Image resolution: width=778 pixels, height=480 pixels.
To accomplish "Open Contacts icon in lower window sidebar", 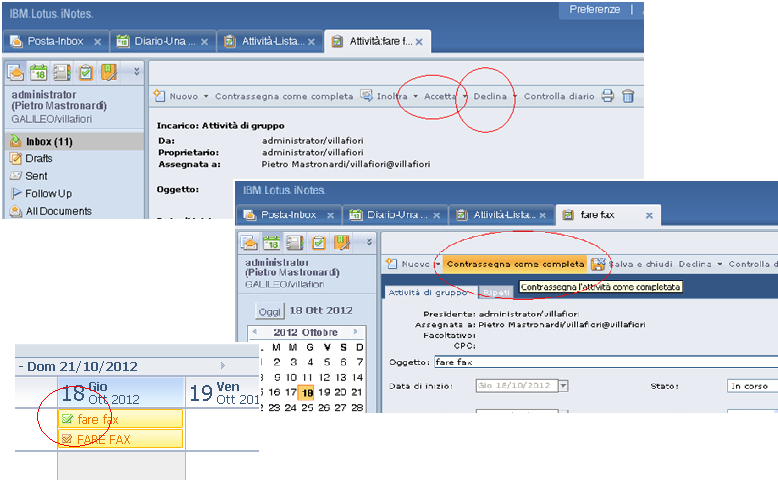I will coord(295,242).
